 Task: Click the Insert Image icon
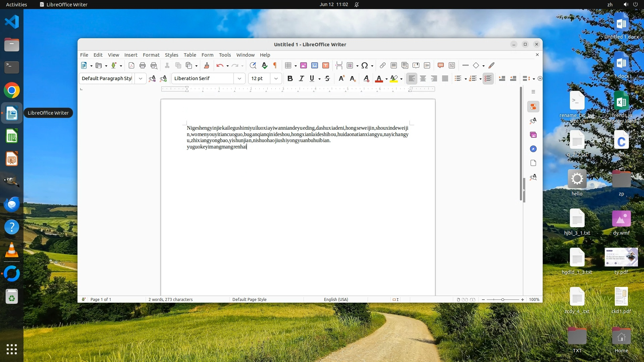click(304, 65)
